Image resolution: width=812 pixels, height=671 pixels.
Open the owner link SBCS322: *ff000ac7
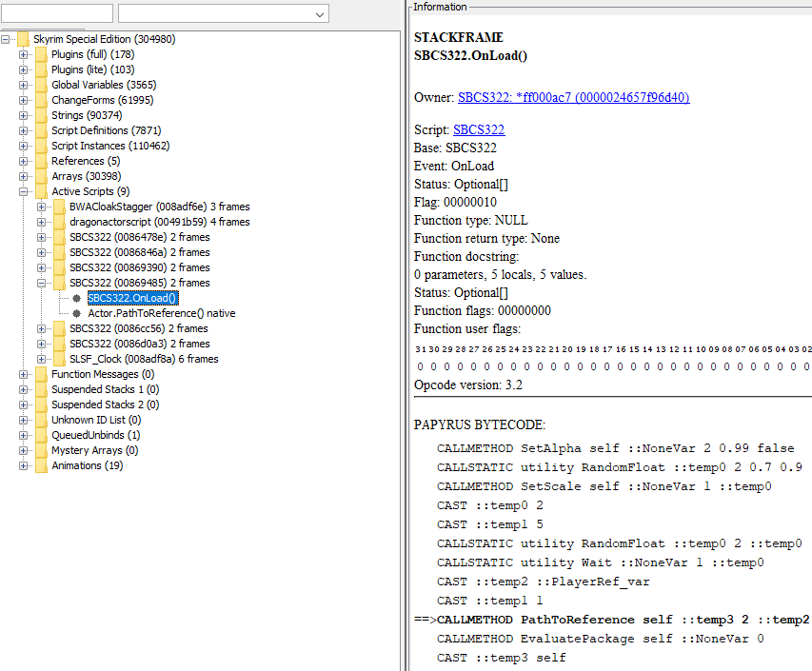click(x=573, y=97)
